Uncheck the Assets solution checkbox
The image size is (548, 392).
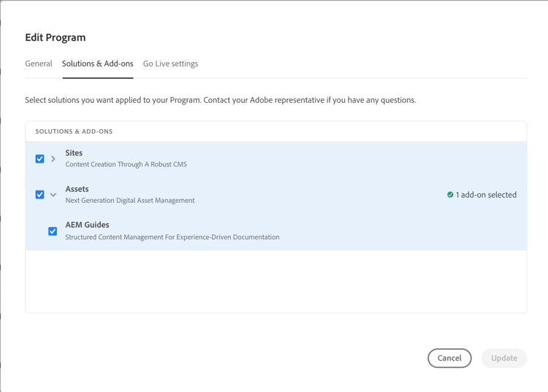pos(40,195)
